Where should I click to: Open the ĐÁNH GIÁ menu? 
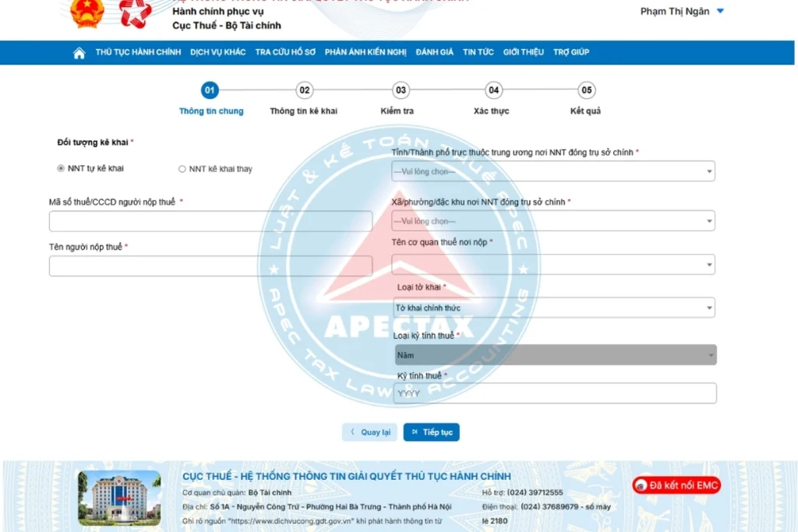click(x=434, y=52)
